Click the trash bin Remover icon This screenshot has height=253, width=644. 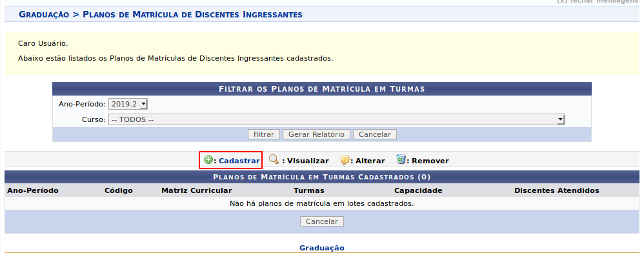(x=401, y=159)
